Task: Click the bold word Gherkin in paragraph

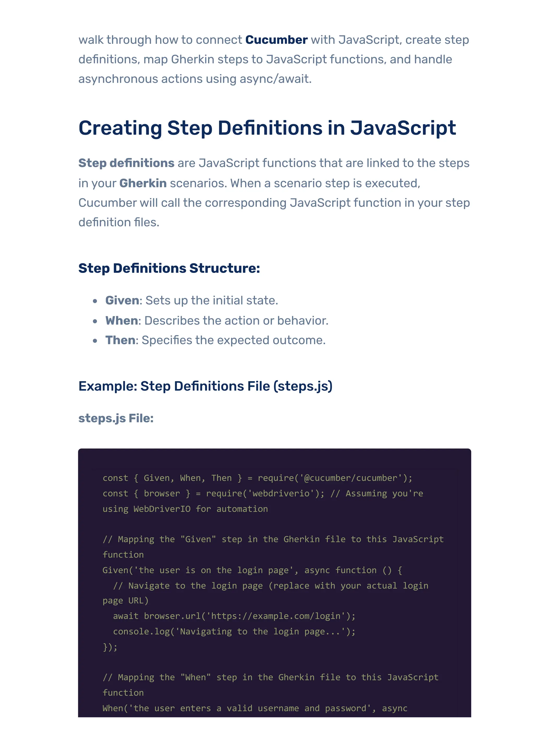Action: click(x=143, y=183)
